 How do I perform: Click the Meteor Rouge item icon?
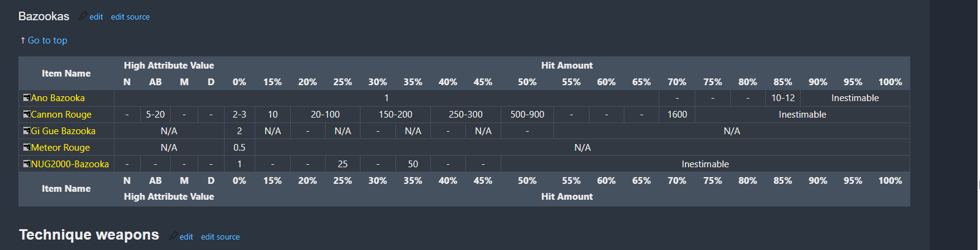click(x=26, y=148)
